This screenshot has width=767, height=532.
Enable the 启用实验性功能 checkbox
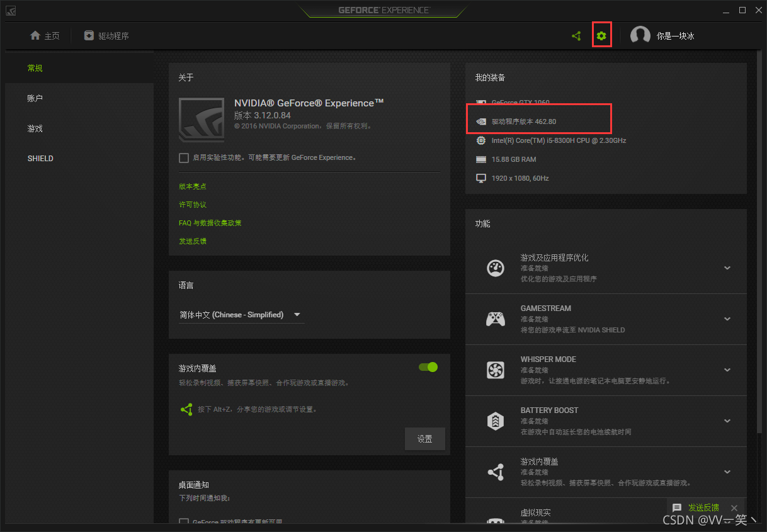tap(184, 157)
